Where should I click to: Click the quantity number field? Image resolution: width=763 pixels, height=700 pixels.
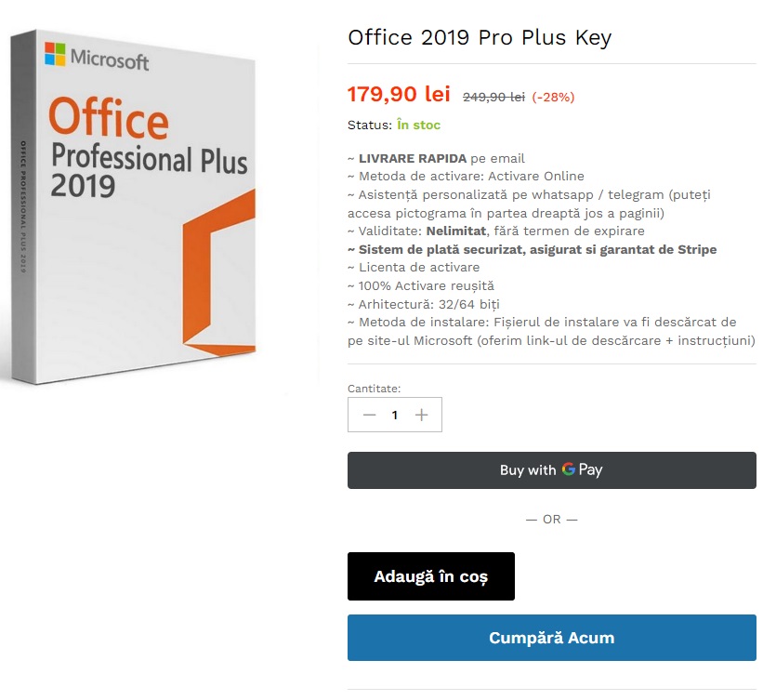point(395,415)
